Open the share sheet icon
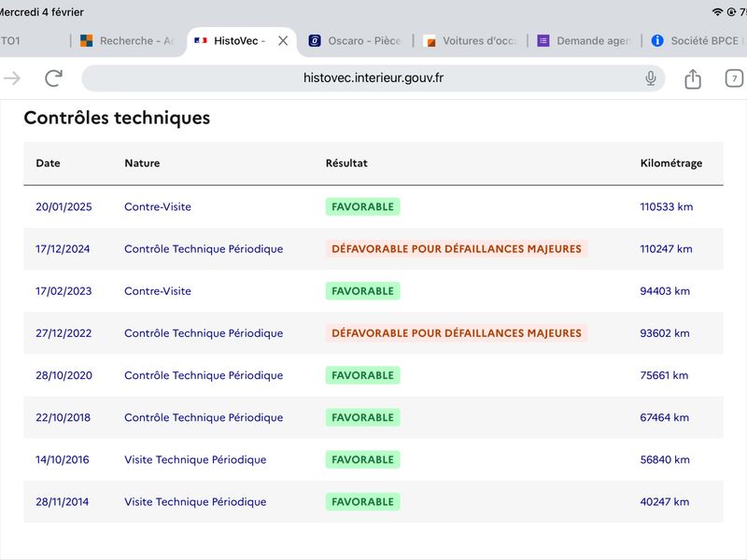 [693, 78]
